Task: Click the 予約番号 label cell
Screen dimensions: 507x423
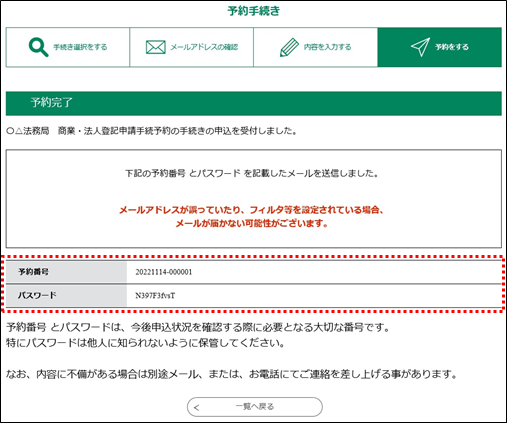Action: (x=66, y=272)
